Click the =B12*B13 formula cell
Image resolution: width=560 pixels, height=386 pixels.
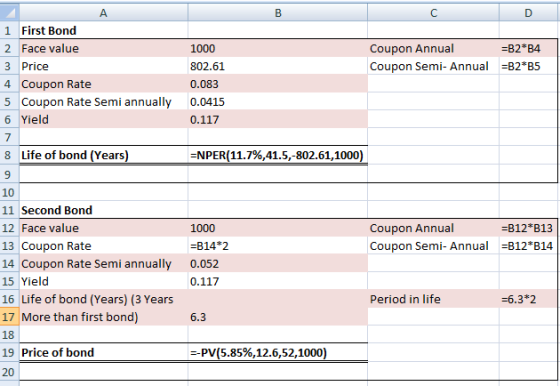[x=529, y=228]
